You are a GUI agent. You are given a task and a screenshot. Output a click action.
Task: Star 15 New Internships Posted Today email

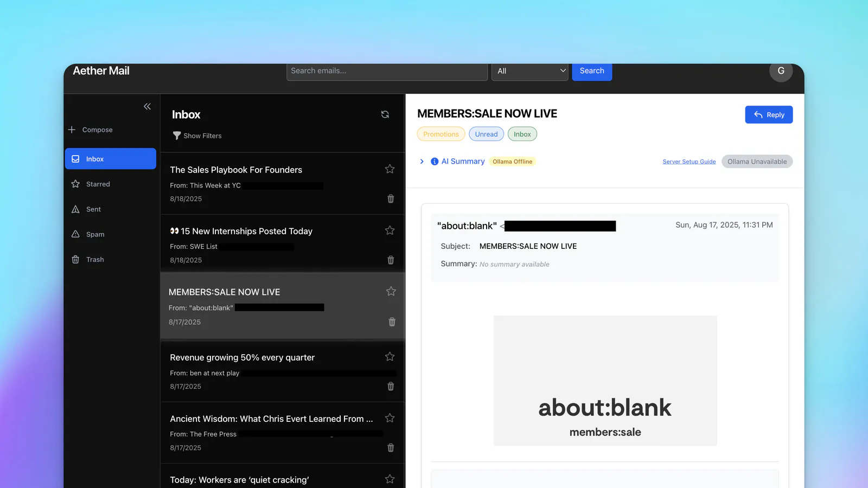[x=390, y=230]
